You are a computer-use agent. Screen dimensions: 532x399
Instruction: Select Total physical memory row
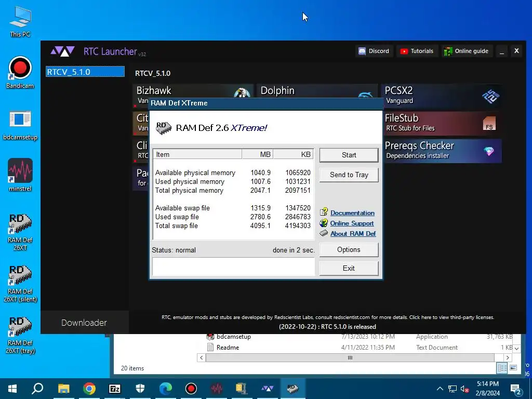(x=233, y=190)
